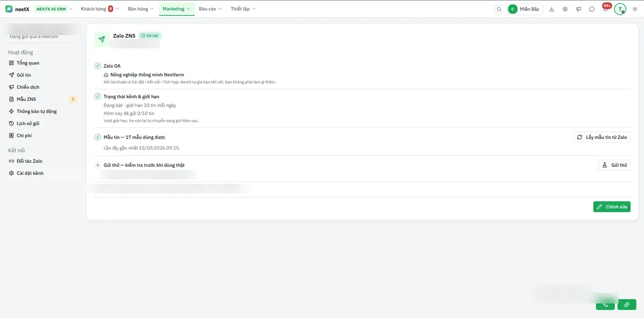Click the Zalo ZNS paper plane header icon
Viewport: 644px width, 318px height.
102,39
